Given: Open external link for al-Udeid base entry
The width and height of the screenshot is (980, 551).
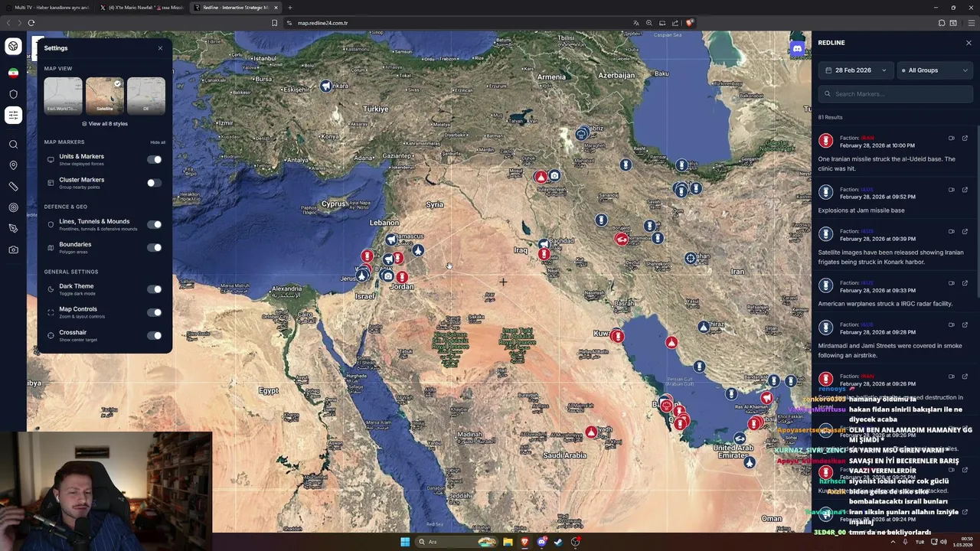Looking at the screenshot, I should coord(965,139).
